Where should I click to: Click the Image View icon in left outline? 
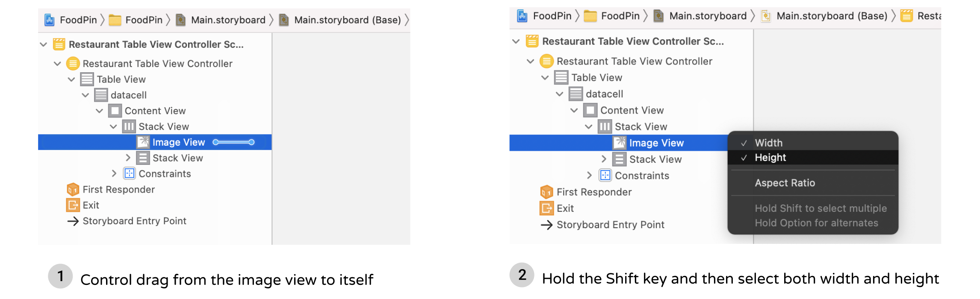(143, 142)
